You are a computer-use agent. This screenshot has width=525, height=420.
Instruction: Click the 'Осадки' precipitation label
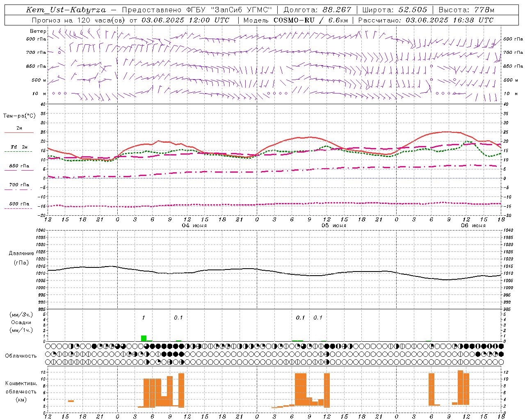pos(21,322)
